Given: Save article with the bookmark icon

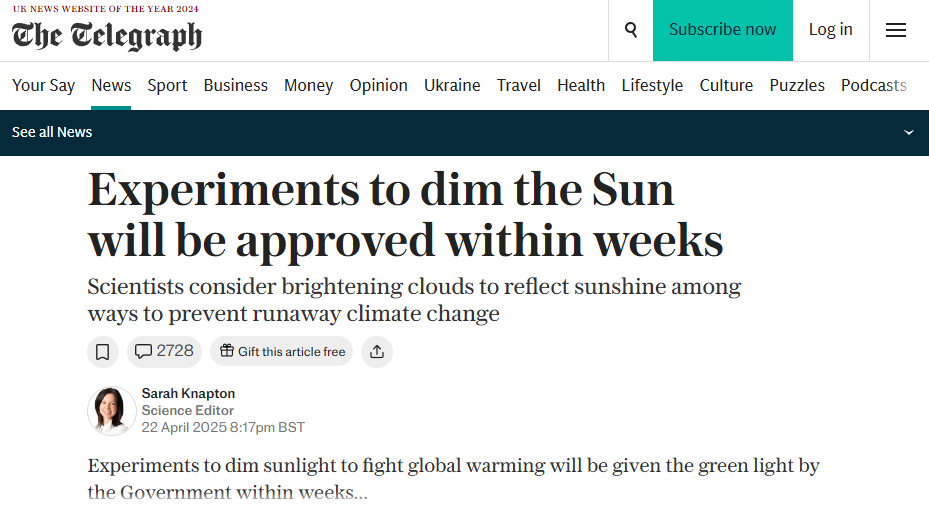Looking at the screenshot, I should click(x=102, y=352).
